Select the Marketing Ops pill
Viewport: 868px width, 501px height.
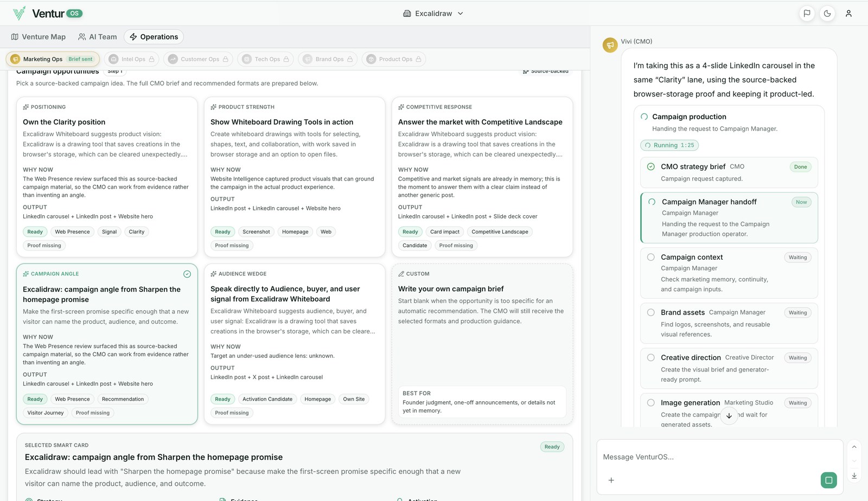click(53, 59)
